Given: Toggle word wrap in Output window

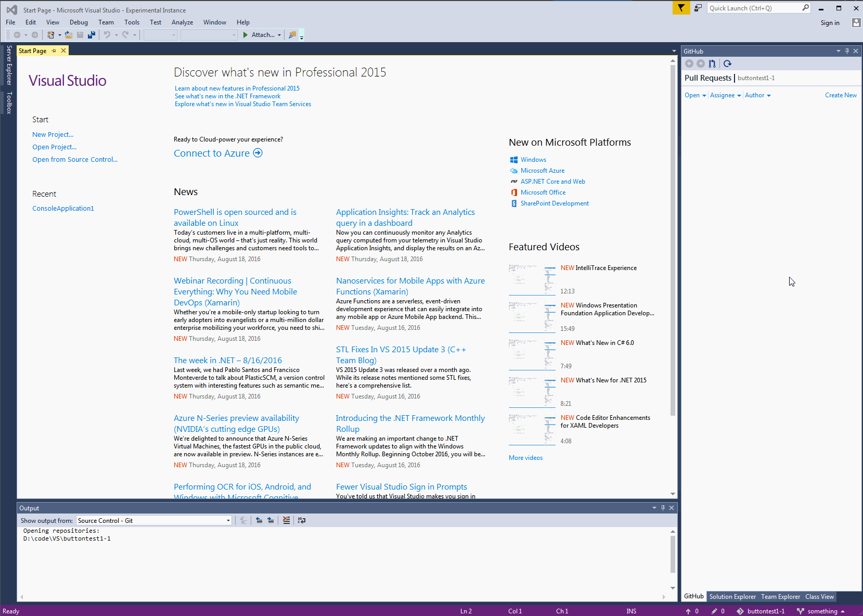Looking at the screenshot, I should pyautogui.click(x=302, y=520).
